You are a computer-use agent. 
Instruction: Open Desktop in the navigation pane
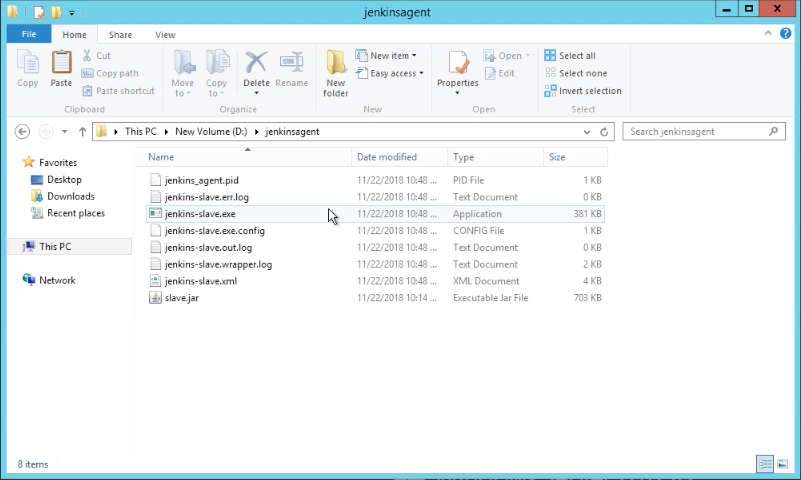[56, 179]
